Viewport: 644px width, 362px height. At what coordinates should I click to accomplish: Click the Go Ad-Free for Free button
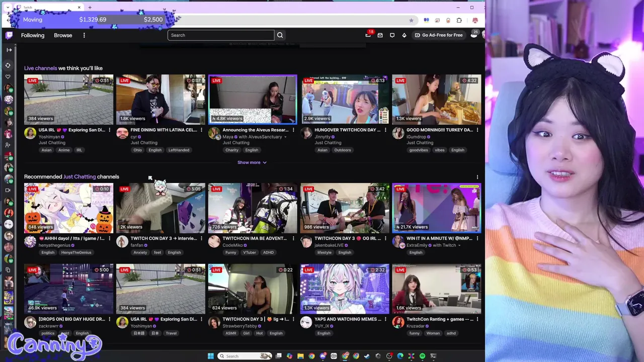438,35
